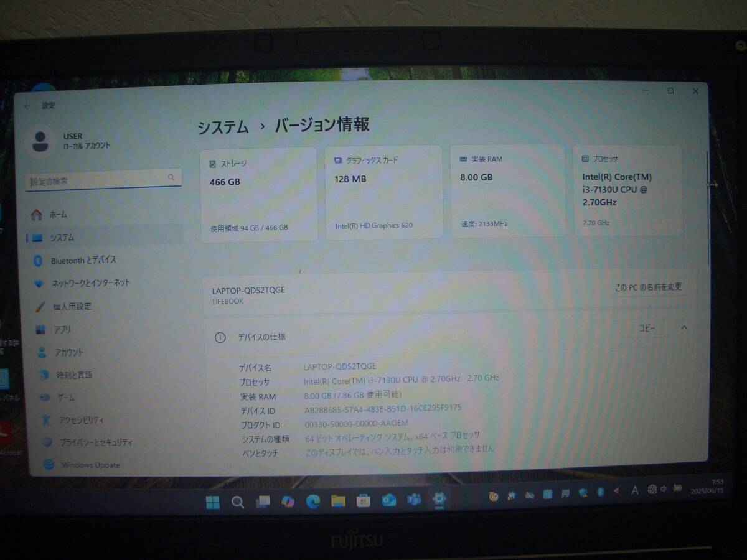The image size is (747, 560).
Task: Open Microsoft Teams from taskbar
Action: pos(414,499)
